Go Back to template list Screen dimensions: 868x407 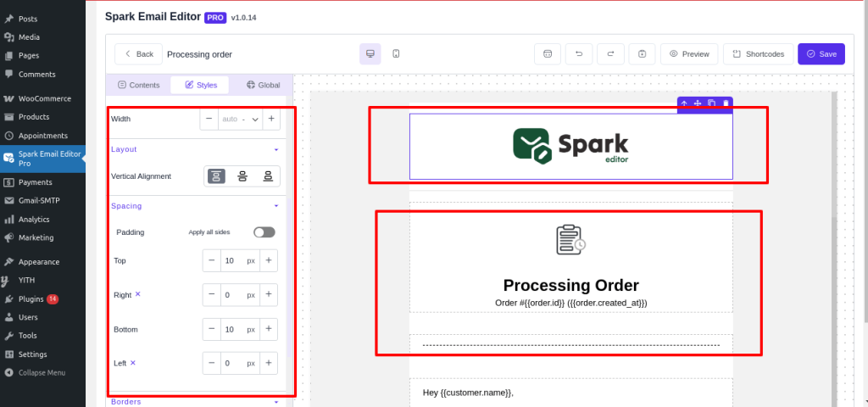[x=138, y=53]
